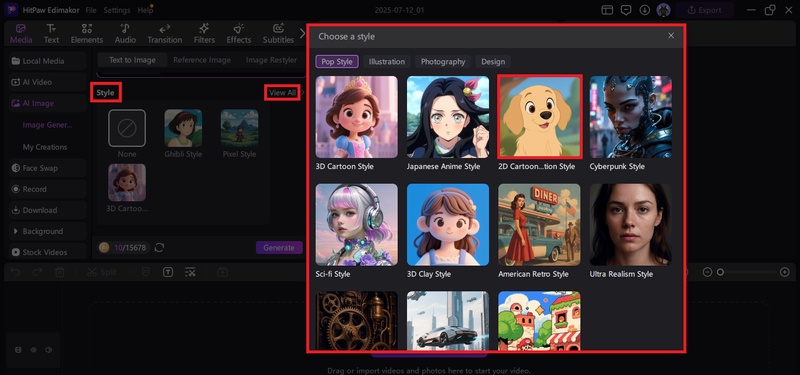Viewport: 800px width, 375px height.
Task: Refresh the credits count
Action: (159, 247)
